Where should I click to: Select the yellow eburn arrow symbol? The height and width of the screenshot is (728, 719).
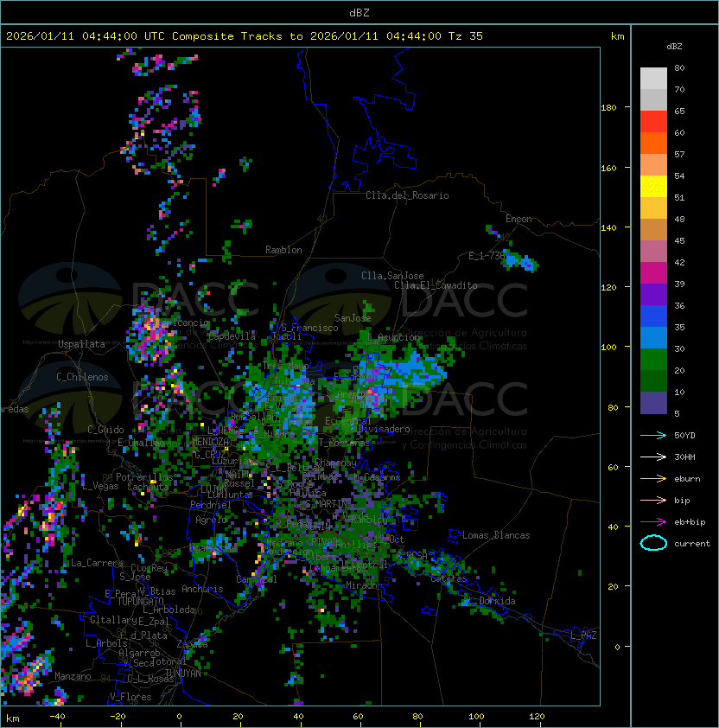tap(653, 479)
